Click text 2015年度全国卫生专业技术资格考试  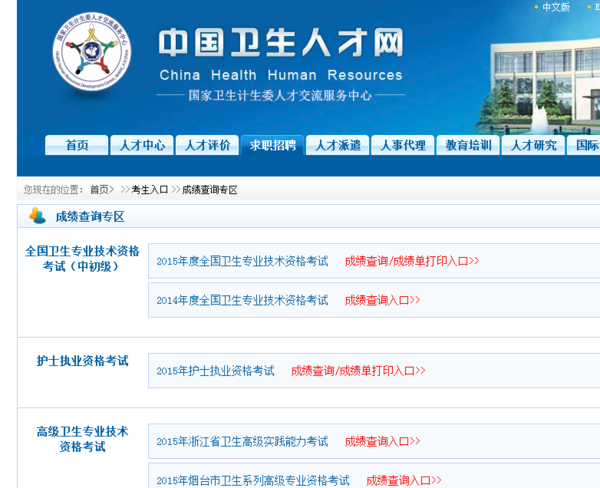pos(242,261)
